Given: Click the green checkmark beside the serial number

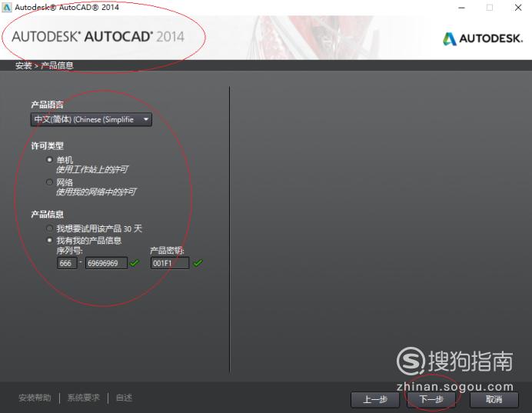Looking at the screenshot, I should click(135, 263).
